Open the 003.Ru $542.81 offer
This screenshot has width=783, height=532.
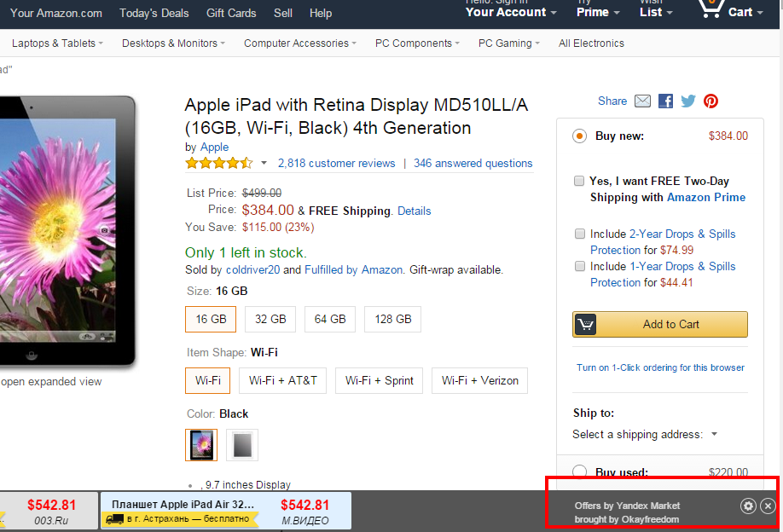point(49,511)
